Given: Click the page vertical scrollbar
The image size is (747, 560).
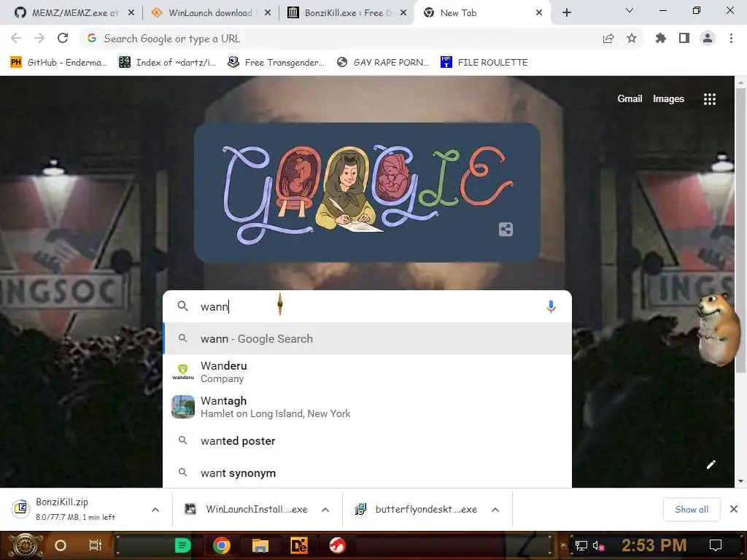Looking at the screenshot, I should pos(740,230).
